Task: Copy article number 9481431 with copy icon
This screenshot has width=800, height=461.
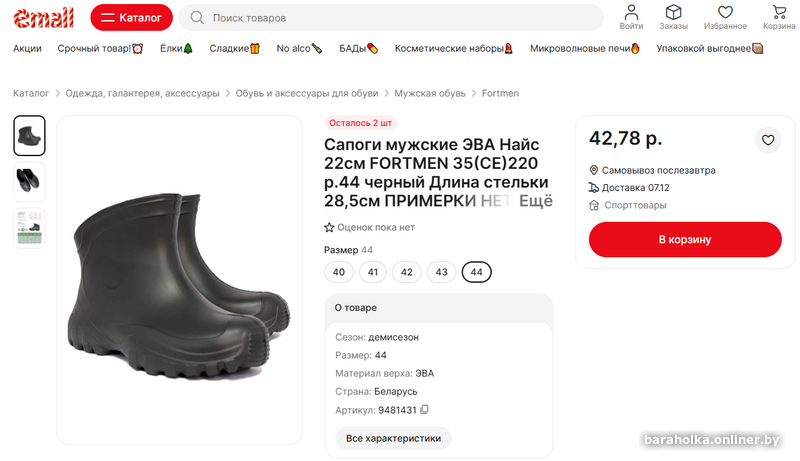Action: [425, 410]
